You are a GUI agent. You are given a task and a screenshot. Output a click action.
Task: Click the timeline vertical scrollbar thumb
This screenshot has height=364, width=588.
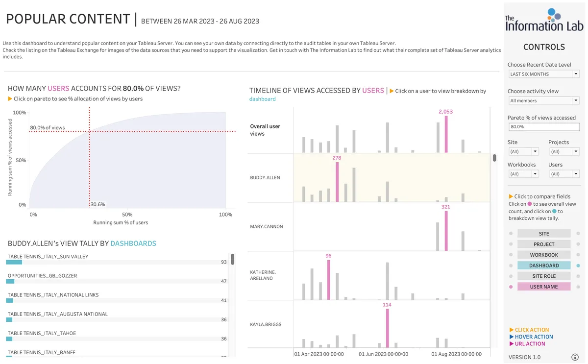click(495, 158)
